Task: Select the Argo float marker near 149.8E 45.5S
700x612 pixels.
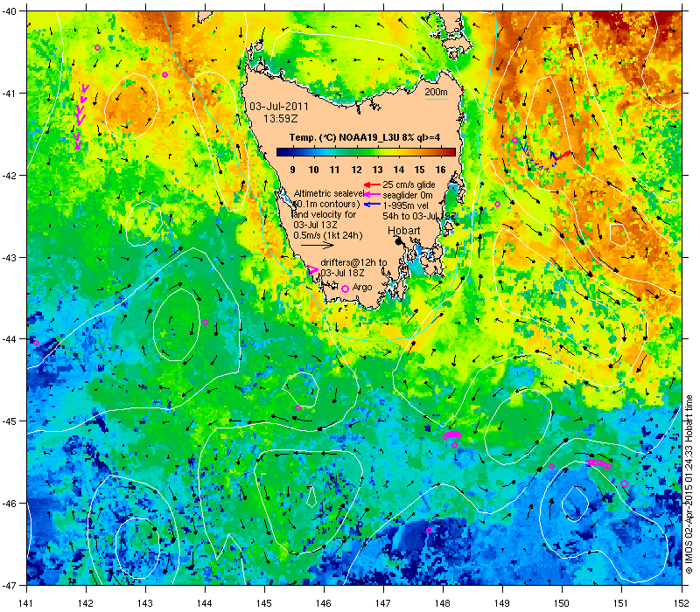Action: click(x=552, y=466)
